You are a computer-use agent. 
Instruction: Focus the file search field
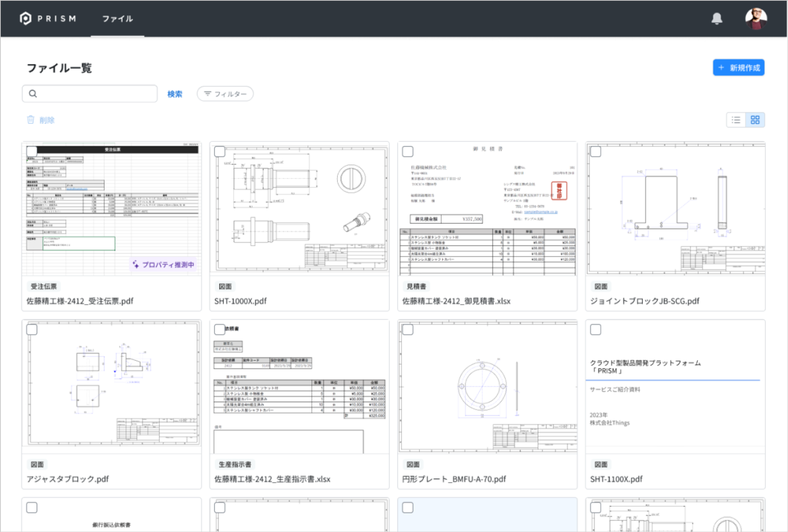tap(90, 94)
